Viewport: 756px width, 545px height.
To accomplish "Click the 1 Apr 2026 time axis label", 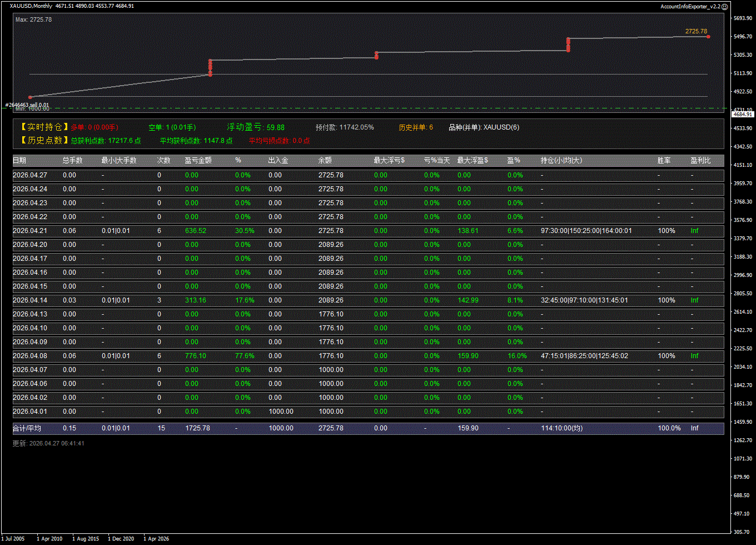I will (156, 539).
